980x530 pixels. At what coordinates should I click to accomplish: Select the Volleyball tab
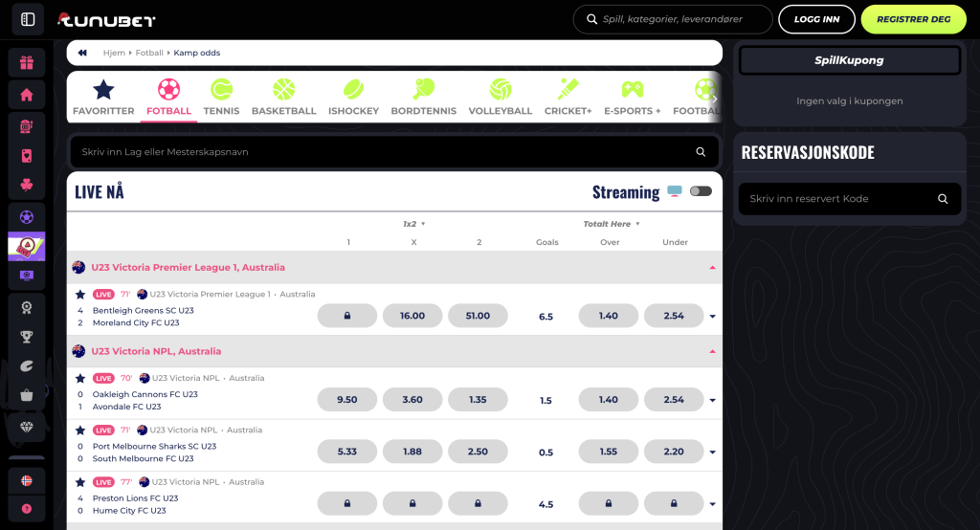coord(500,98)
